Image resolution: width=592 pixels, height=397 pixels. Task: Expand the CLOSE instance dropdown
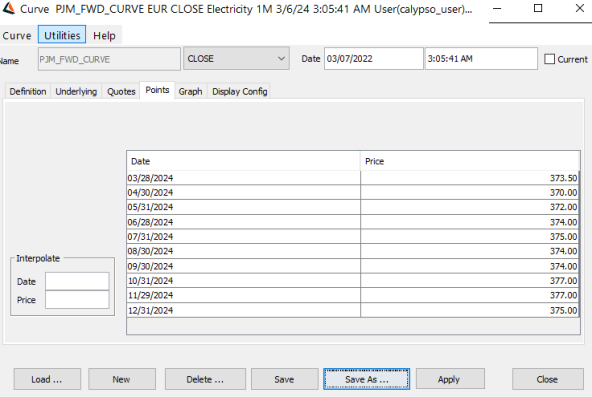[x=236, y=58]
